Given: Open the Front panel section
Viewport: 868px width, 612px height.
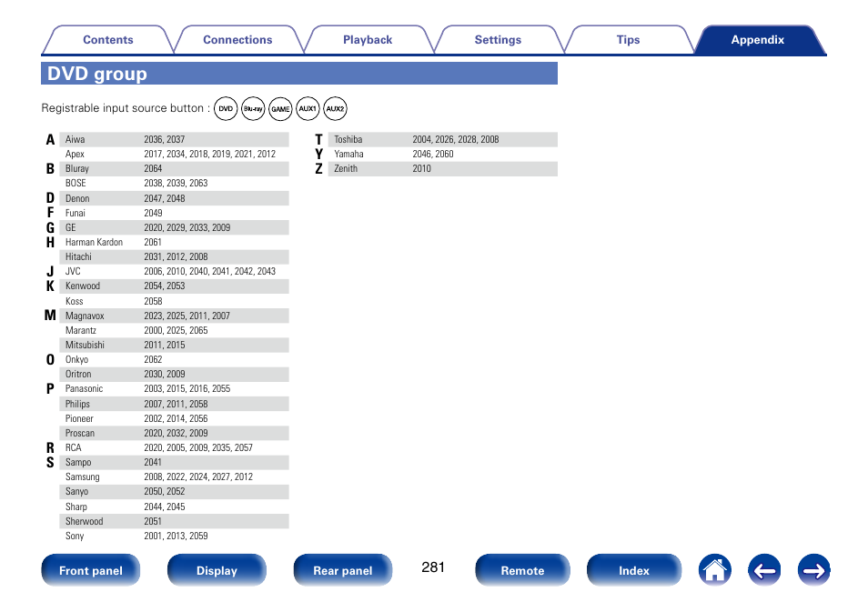Looking at the screenshot, I should pyautogui.click(x=91, y=570).
